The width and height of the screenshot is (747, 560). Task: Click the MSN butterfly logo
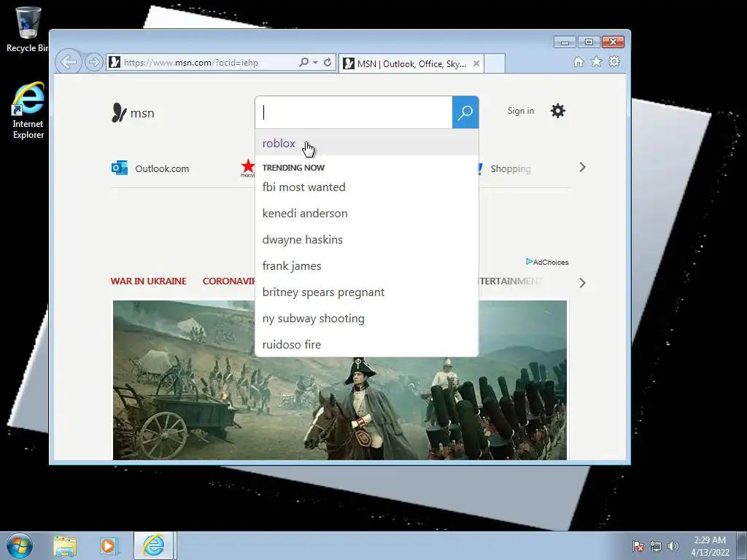[133, 113]
